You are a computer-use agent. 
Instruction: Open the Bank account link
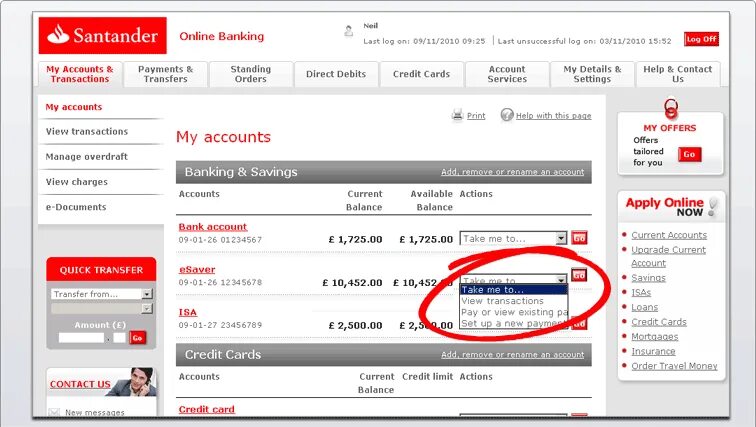click(x=213, y=227)
